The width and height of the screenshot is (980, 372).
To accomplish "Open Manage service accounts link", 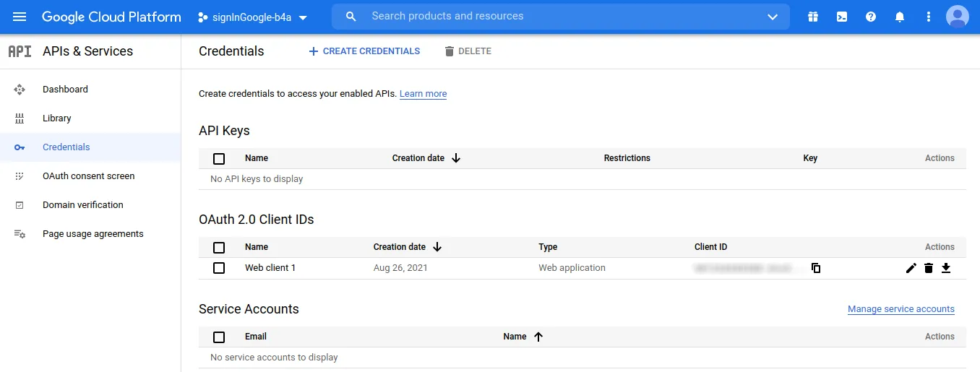I will pos(901,309).
